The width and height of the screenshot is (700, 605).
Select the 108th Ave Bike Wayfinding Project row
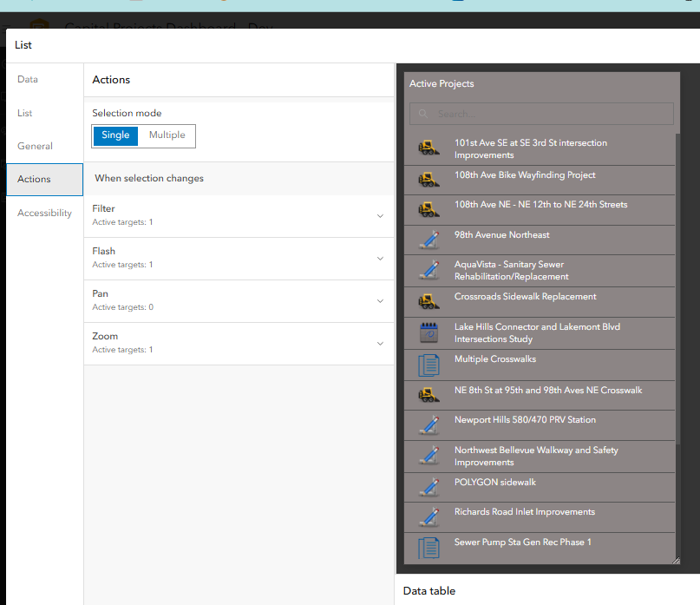(x=540, y=180)
